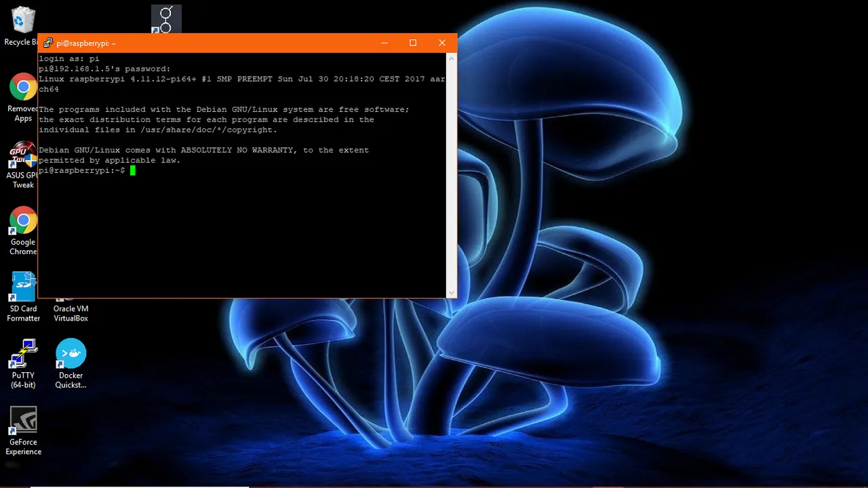Launch GeForce Experience shortcut

[x=23, y=430]
